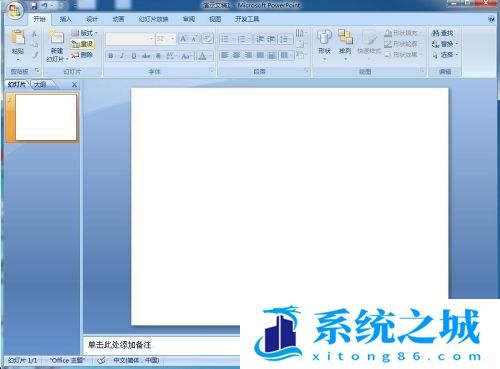
Task: Click the Bullets list icon
Action: tap(226, 39)
